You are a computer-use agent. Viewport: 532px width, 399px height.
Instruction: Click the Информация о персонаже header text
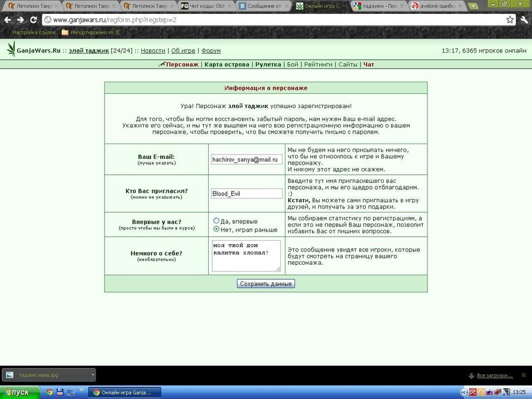(265, 88)
